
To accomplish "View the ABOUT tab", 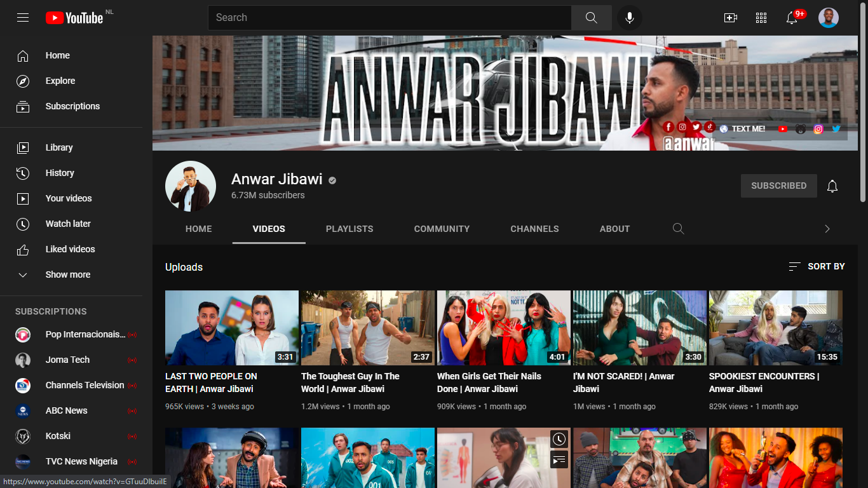I will click(615, 229).
